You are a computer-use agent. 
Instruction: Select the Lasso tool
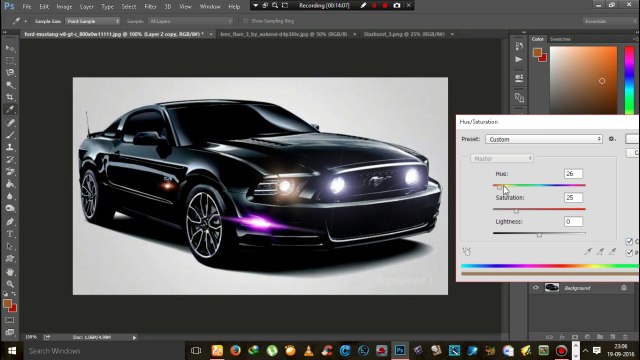(x=10, y=73)
